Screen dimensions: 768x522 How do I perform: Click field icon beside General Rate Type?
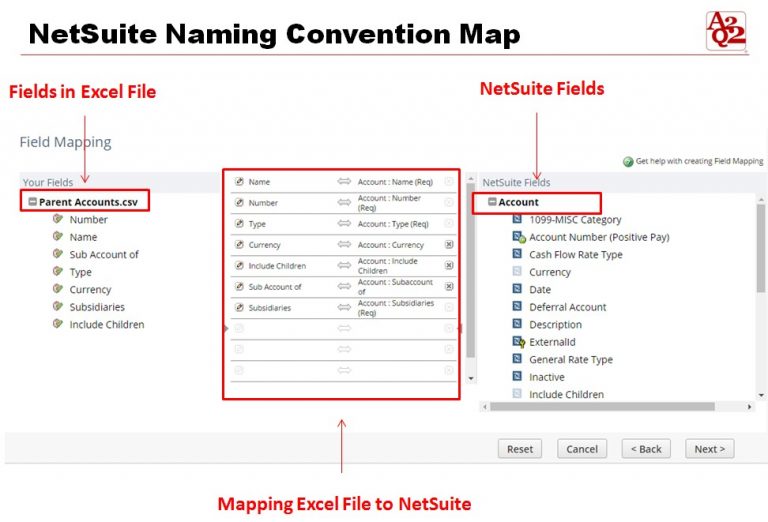point(517,358)
